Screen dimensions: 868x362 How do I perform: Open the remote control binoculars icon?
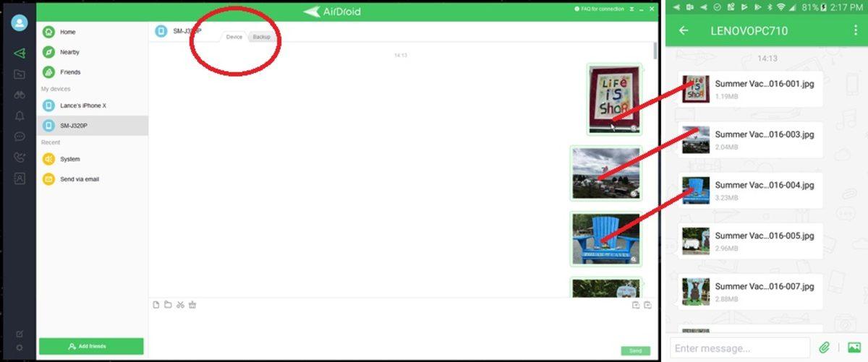tap(20, 95)
